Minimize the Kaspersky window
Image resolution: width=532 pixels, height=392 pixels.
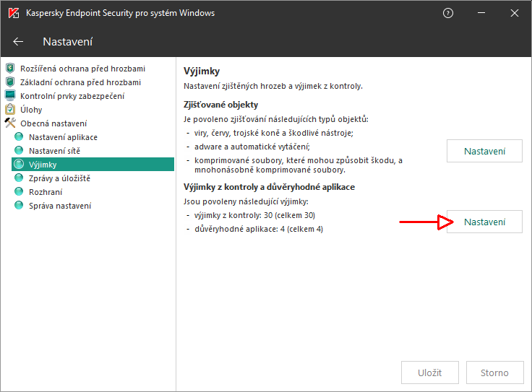(481, 13)
